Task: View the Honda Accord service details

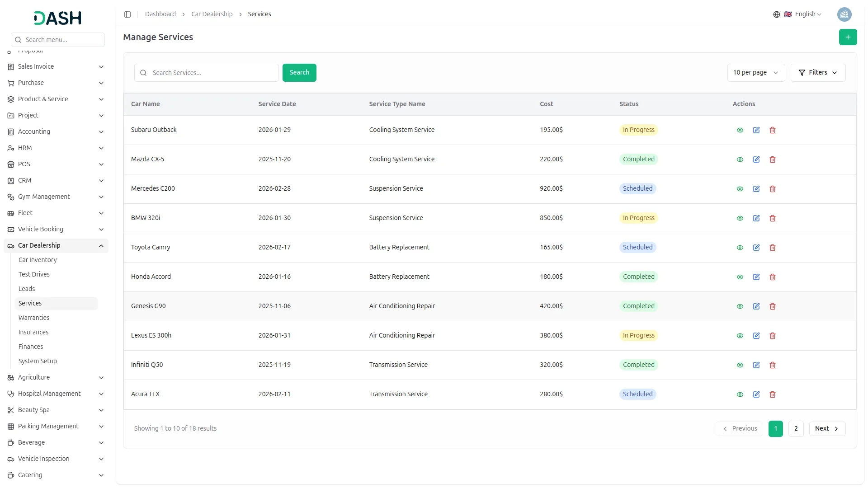Action: [x=740, y=277]
